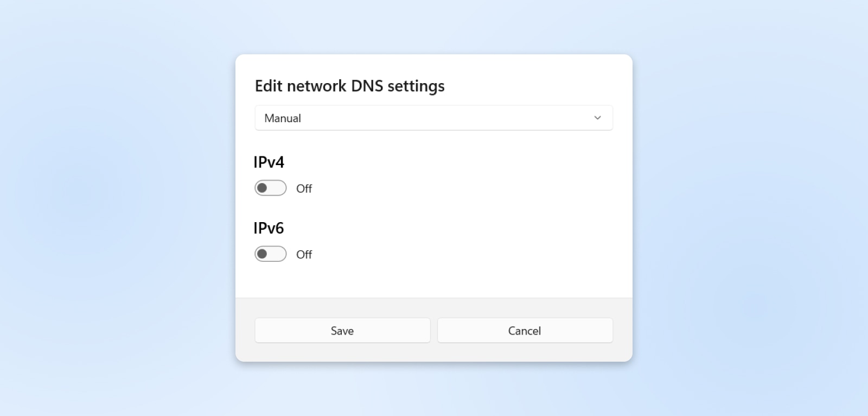Click the Save button

tap(342, 330)
